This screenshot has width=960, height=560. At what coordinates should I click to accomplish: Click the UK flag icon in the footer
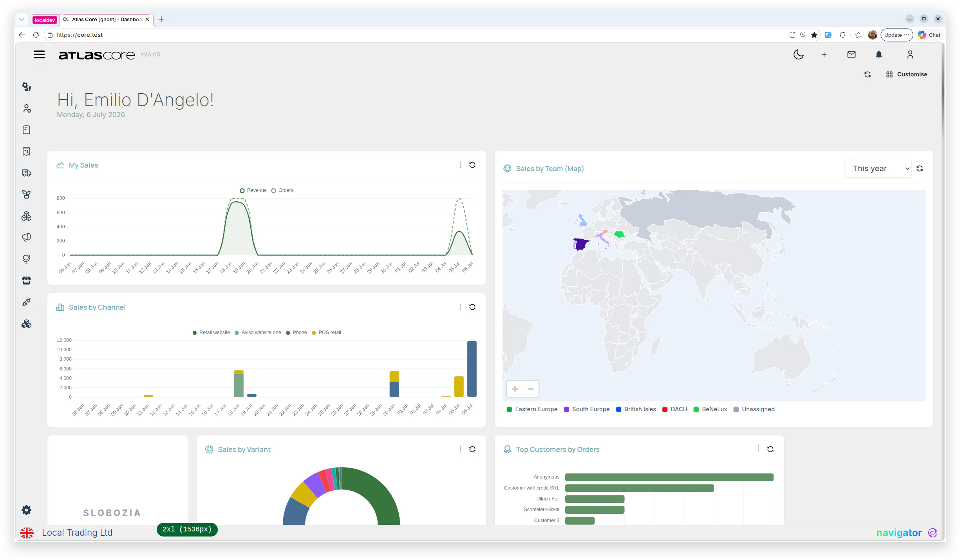coord(27,533)
